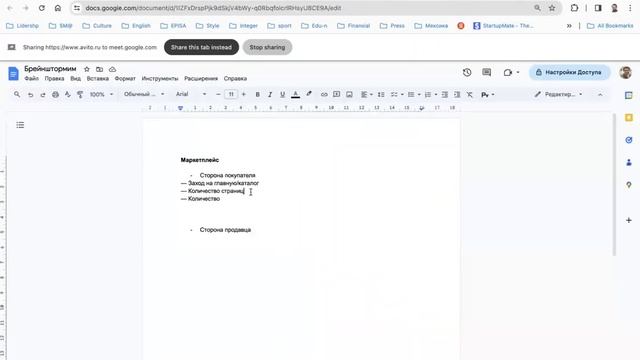The image size is (640, 360).
Task: Click the Meet video call icon
Action: (x=508, y=72)
